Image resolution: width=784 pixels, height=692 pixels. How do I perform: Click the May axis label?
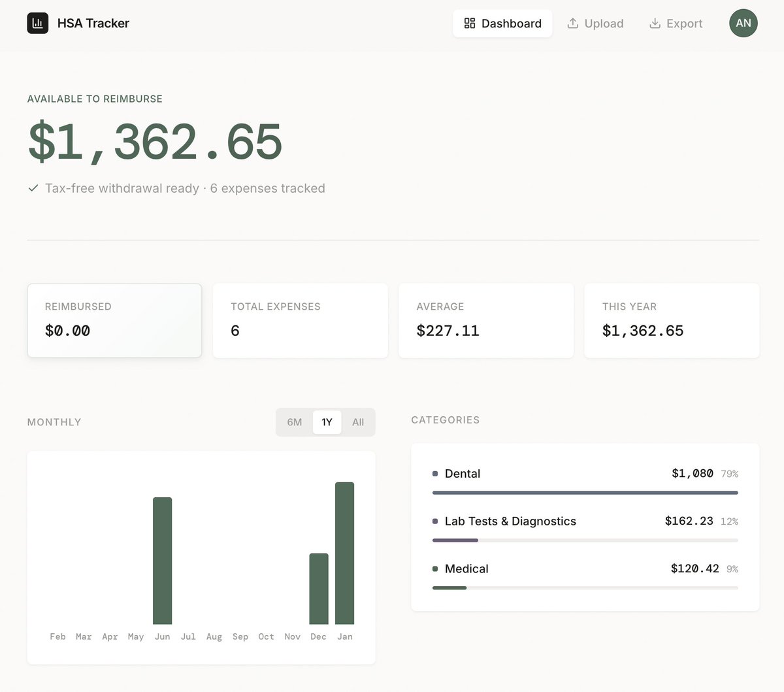tap(136, 636)
